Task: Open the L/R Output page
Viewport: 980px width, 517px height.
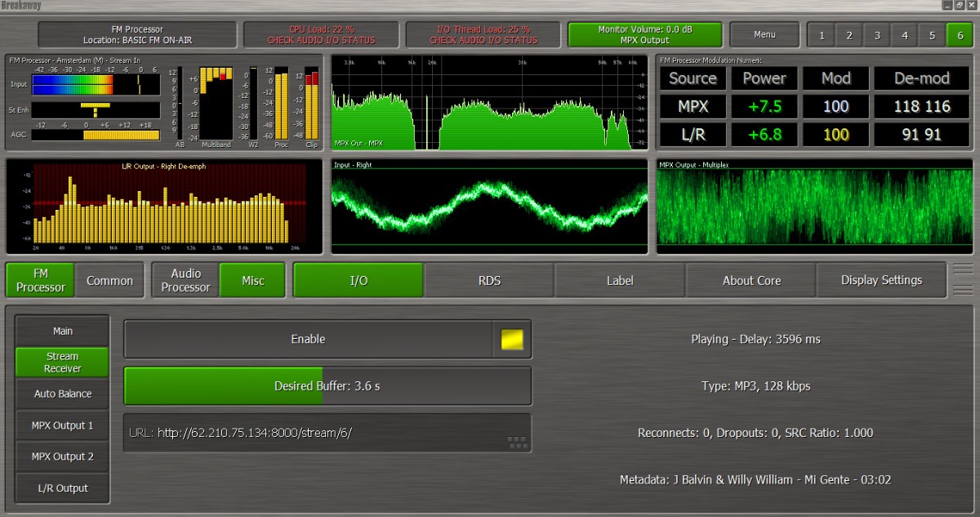Action: (x=62, y=488)
